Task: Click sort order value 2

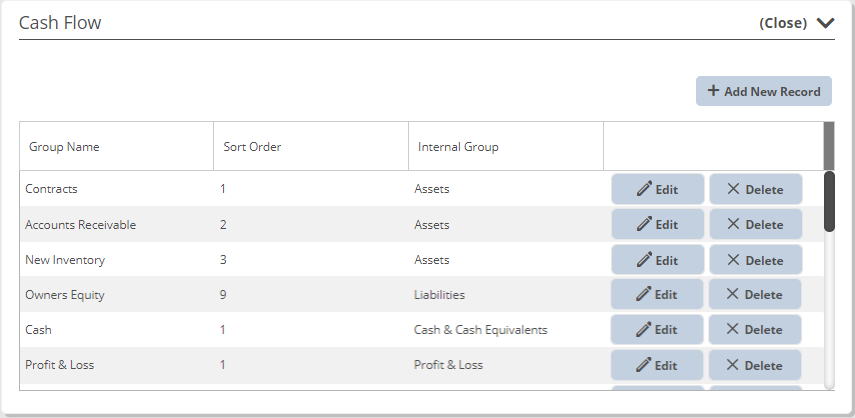Action: coord(223,225)
